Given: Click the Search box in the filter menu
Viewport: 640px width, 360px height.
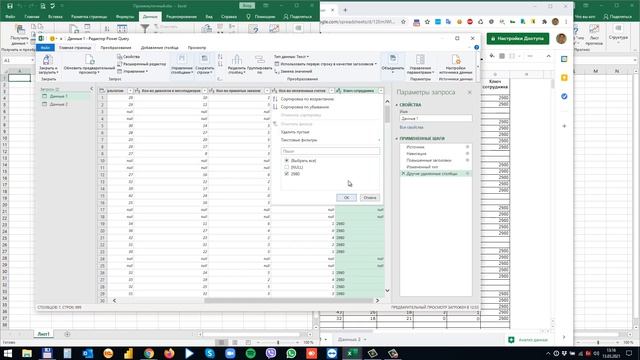Looking at the screenshot, I should pyautogui.click(x=330, y=151).
